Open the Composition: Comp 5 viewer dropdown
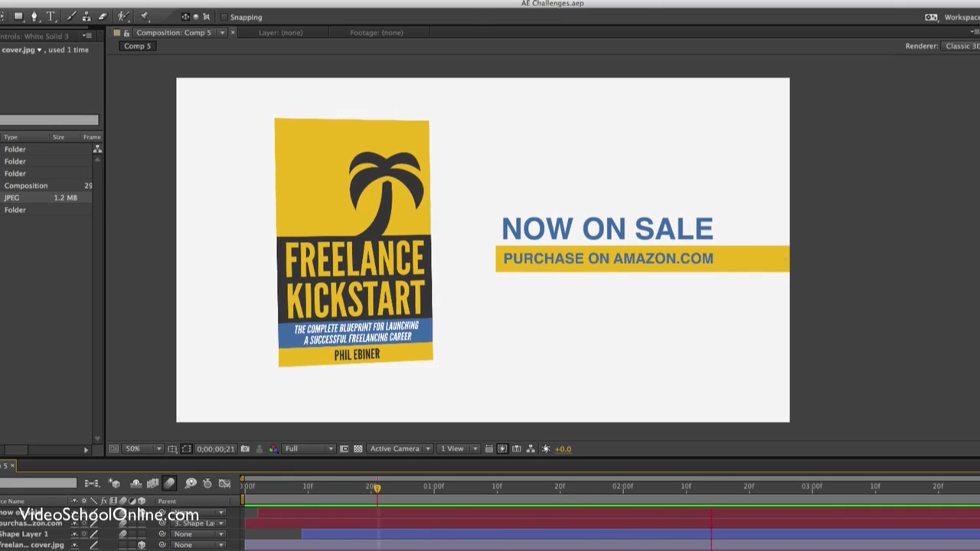This screenshot has width=980, height=551. pos(222,33)
